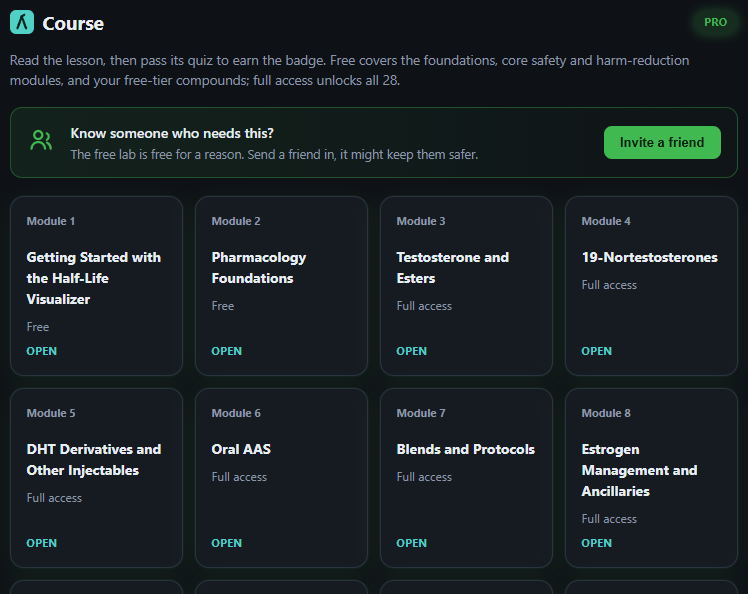Click the Module 7 label
Image resolution: width=748 pixels, height=594 pixels.
[421, 413]
